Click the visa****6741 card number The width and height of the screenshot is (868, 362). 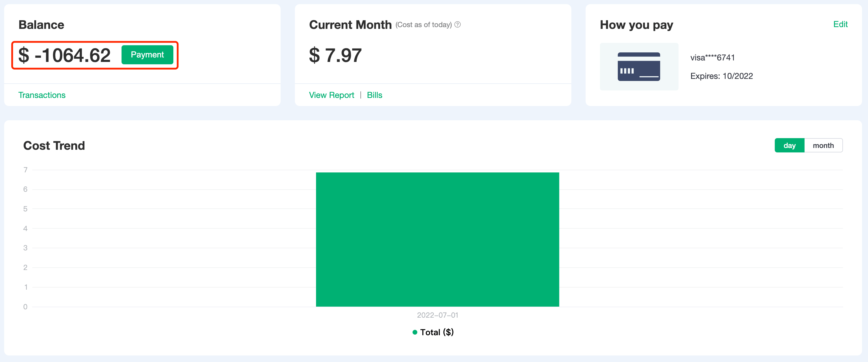coord(712,57)
